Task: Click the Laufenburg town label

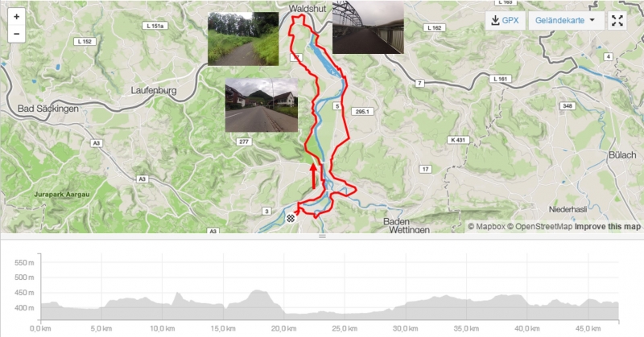Action: point(154,90)
